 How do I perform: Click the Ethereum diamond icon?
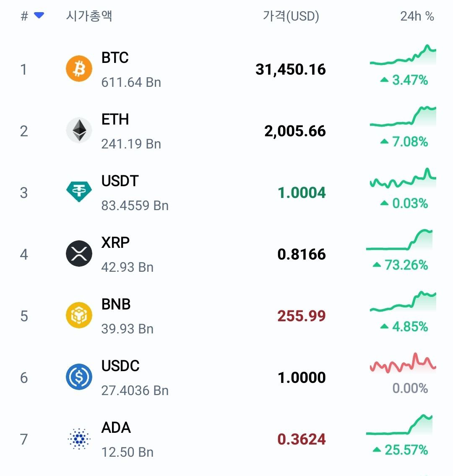pyautogui.click(x=79, y=130)
